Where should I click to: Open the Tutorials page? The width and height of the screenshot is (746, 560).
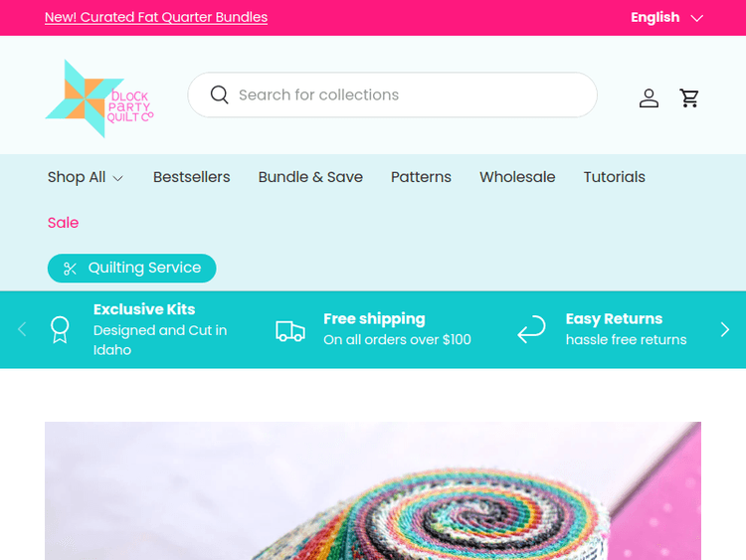615,177
